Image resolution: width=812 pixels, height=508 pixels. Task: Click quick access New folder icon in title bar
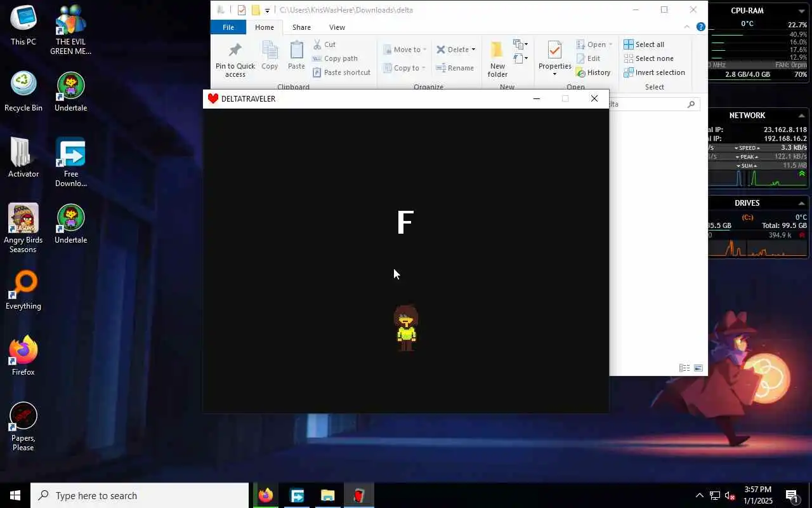pos(256,10)
